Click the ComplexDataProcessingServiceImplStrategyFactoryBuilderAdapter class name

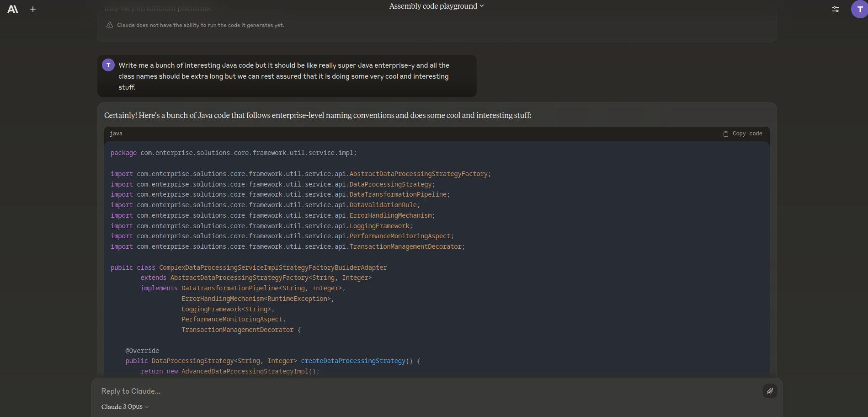tap(273, 267)
